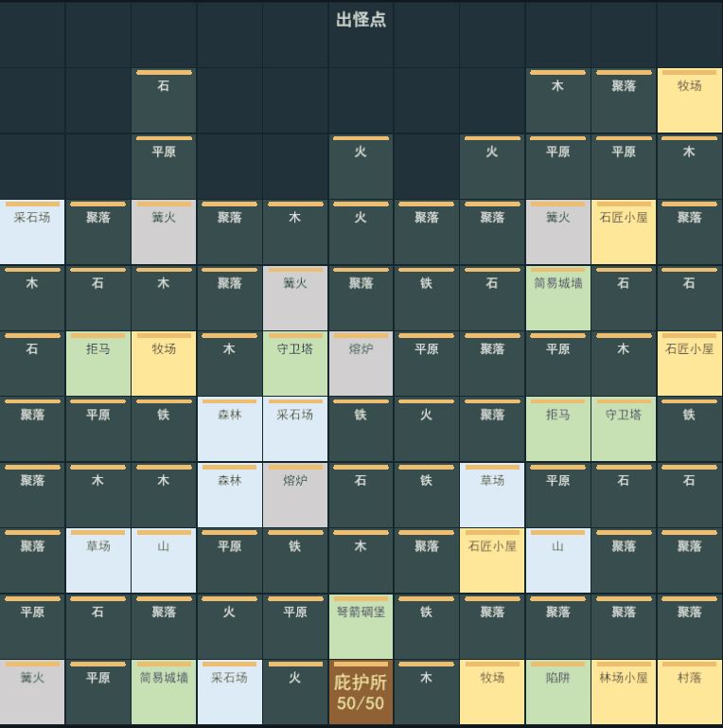The height and width of the screenshot is (728, 723).
Task: Choose the 拒马 tile beside 牧场
Action: 97,364
